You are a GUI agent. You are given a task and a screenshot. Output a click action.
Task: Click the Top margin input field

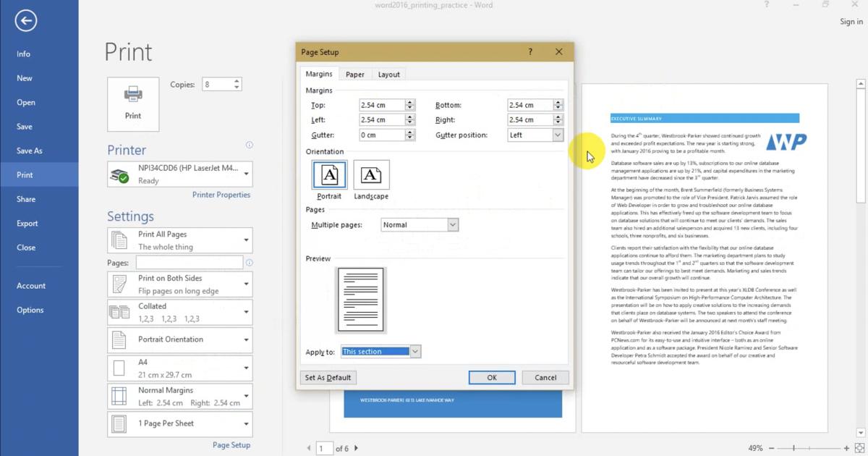coord(381,105)
